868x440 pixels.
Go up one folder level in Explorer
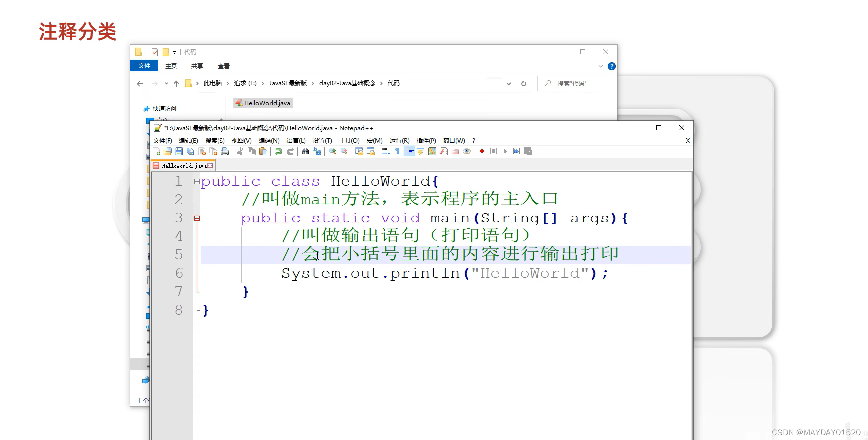[x=176, y=84]
